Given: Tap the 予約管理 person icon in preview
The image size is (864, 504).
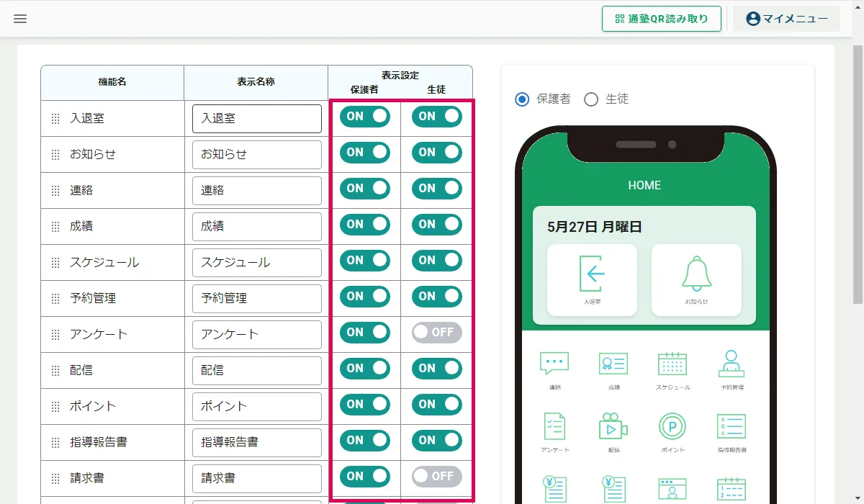Looking at the screenshot, I should click(x=732, y=363).
